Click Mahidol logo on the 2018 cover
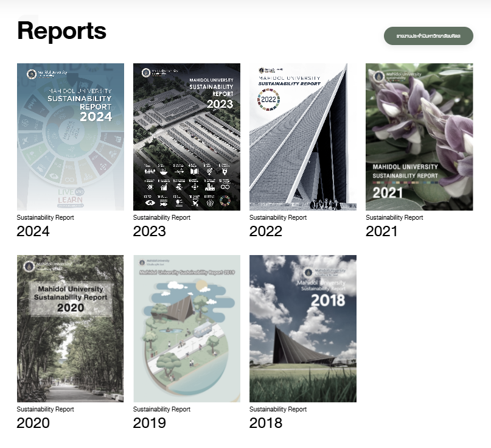491x448 pixels. (308, 273)
